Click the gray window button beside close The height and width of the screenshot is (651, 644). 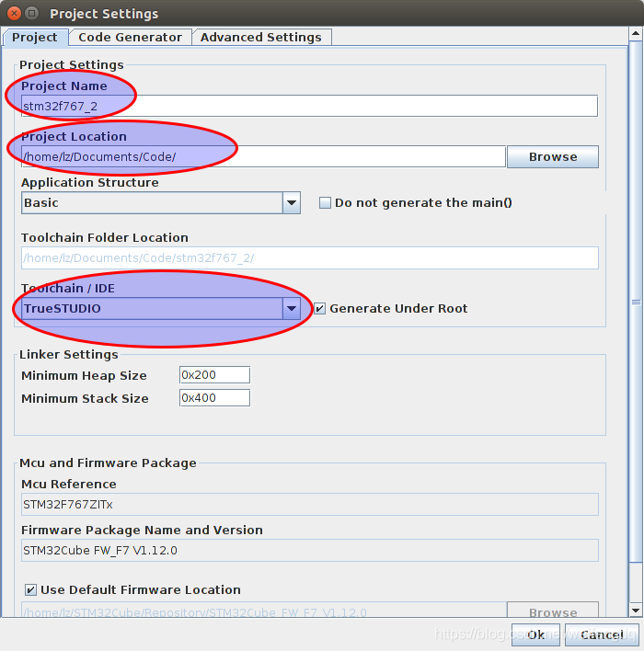coord(31,13)
